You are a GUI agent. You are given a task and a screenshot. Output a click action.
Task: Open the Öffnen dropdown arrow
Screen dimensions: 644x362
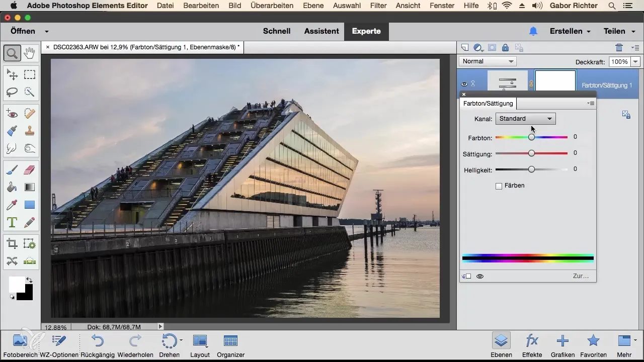coord(47,31)
